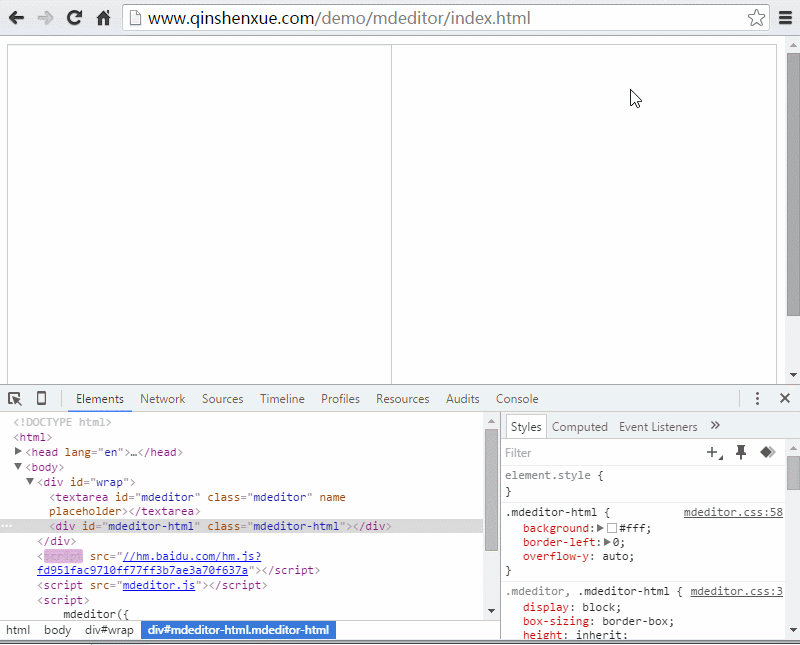Open the Timeline tab

(282, 399)
